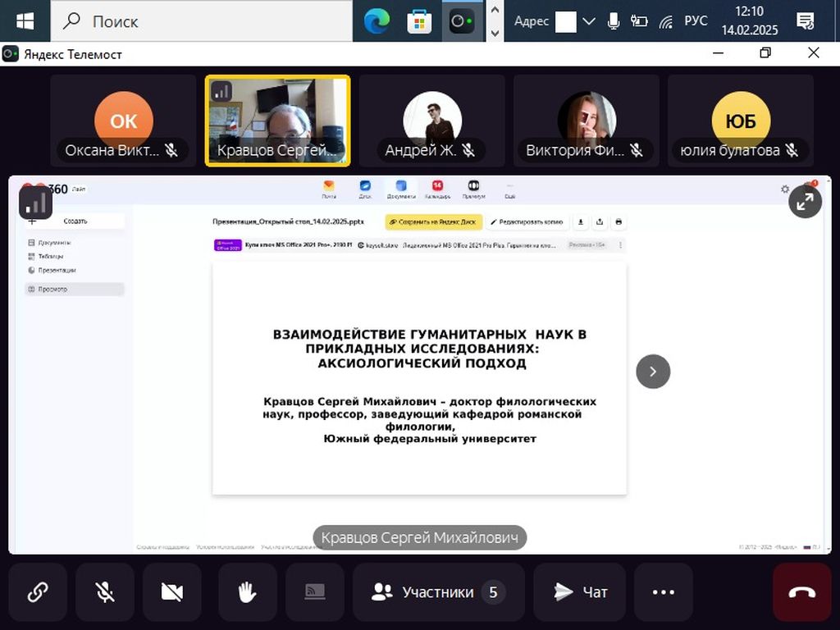Open Таблицы in the sidebar
The height and width of the screenshot is (630, 840).
tap(46, 257)
